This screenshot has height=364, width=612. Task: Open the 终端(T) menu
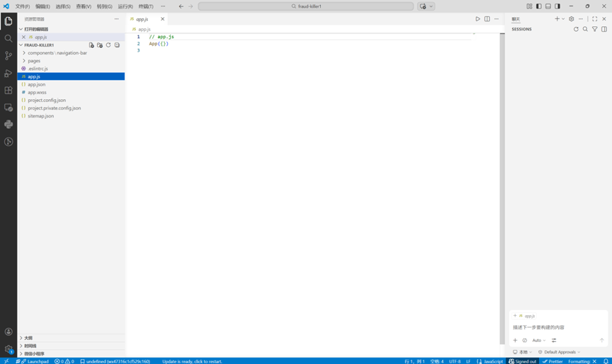pos(146,6)
